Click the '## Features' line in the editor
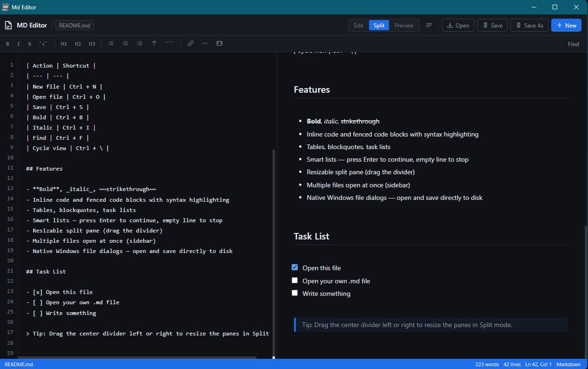 tap(44, 169)
